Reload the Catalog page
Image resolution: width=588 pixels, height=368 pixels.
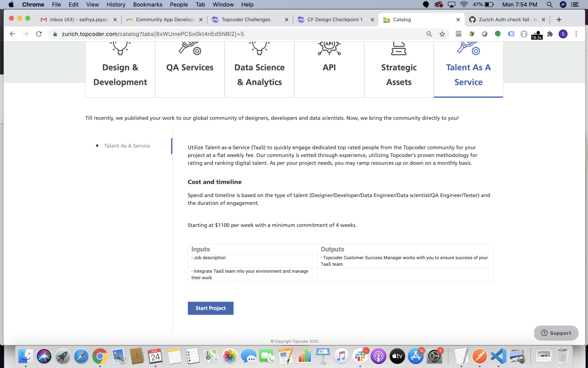click(x=39, y=34)
